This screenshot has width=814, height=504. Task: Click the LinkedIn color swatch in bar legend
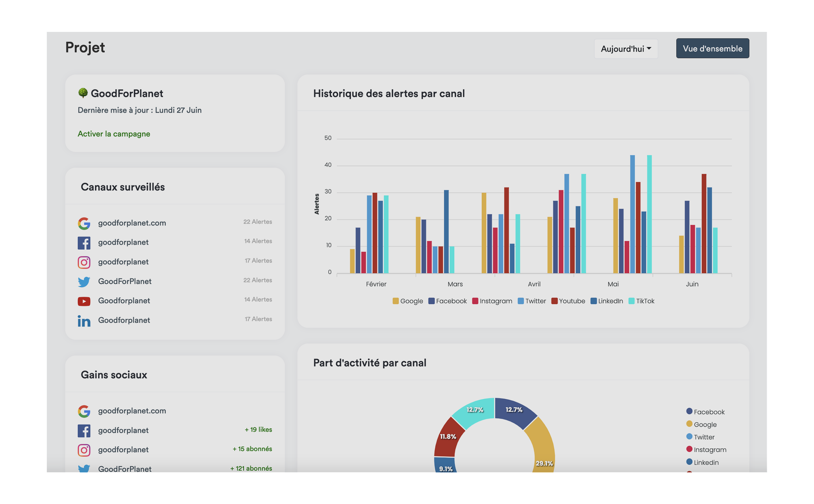[x=594, y=301]
